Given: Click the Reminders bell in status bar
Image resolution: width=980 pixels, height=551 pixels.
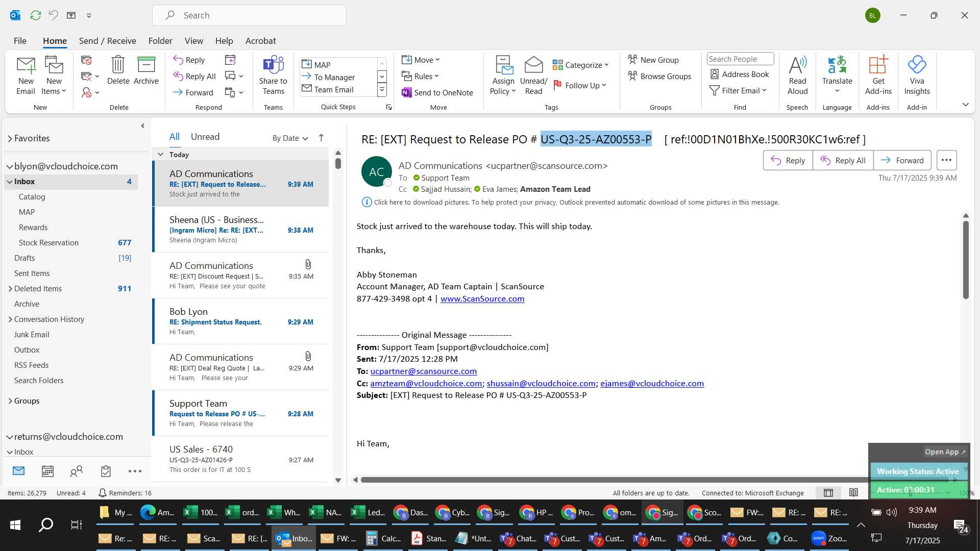Looking at the screenshot, I should tap(102, 493).
